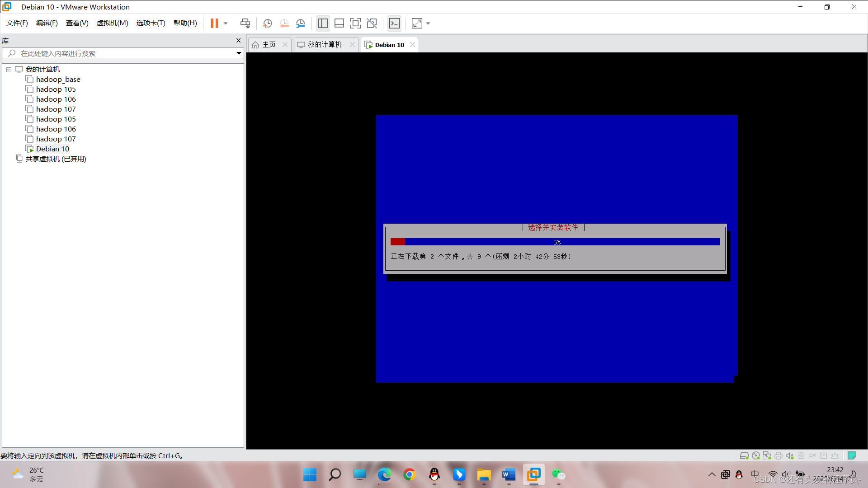Open Google Chrome from the taskbar
Image resolution: width=868 pixels, height=488 pixels.
[x=409, y=474]
